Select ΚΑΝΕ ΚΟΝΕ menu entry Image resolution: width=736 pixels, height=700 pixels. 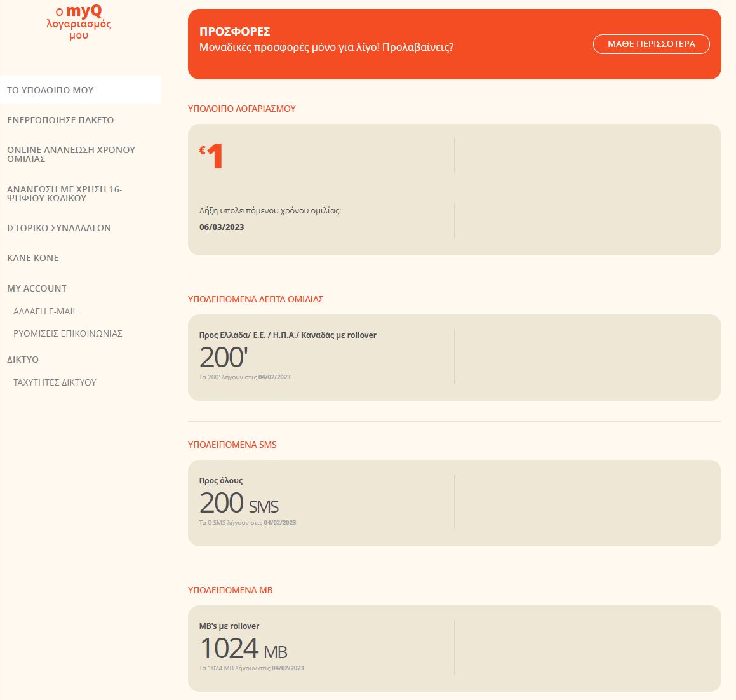33,258
